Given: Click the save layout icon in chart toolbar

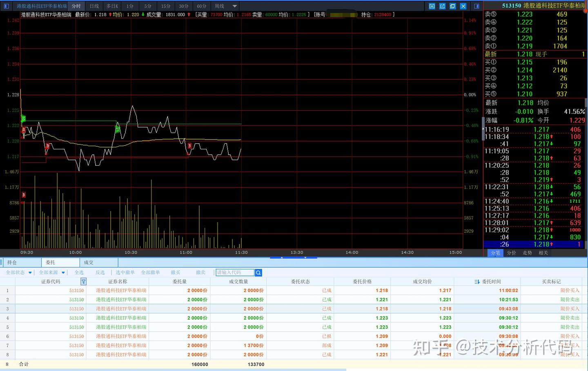Looking at the screenshot, I should point(432,6).
